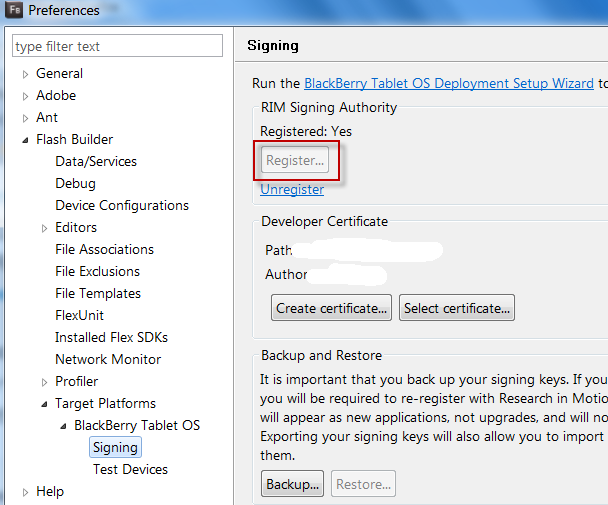
Task: Collapse the Target Platforms node
Action: click(x=44, y=404)
